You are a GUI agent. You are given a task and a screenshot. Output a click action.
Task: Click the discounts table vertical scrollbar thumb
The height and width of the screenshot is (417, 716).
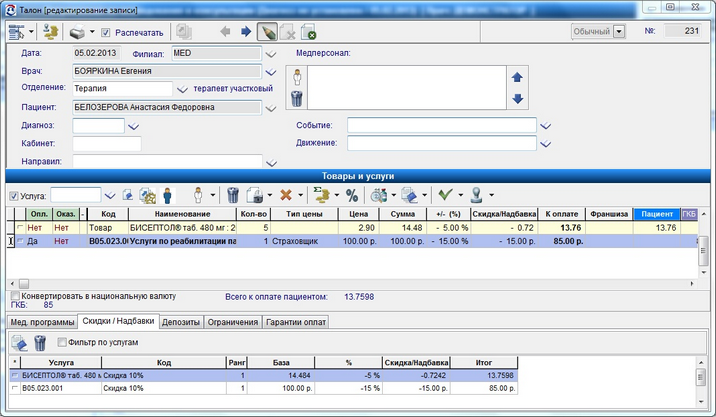point(701,377)
